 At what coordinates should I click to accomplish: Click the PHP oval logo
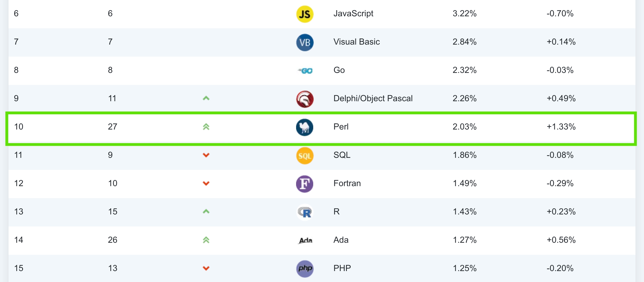coord(305,269)
